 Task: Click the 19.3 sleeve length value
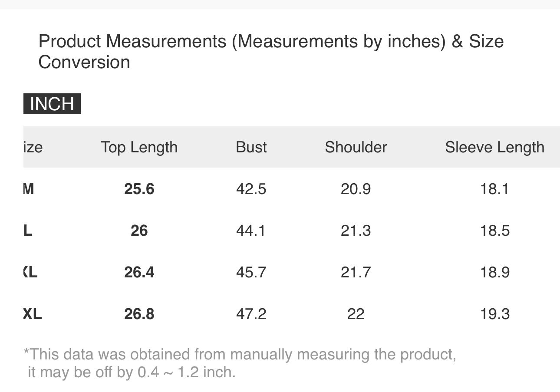pyautogui.click(x=494, y=314)
